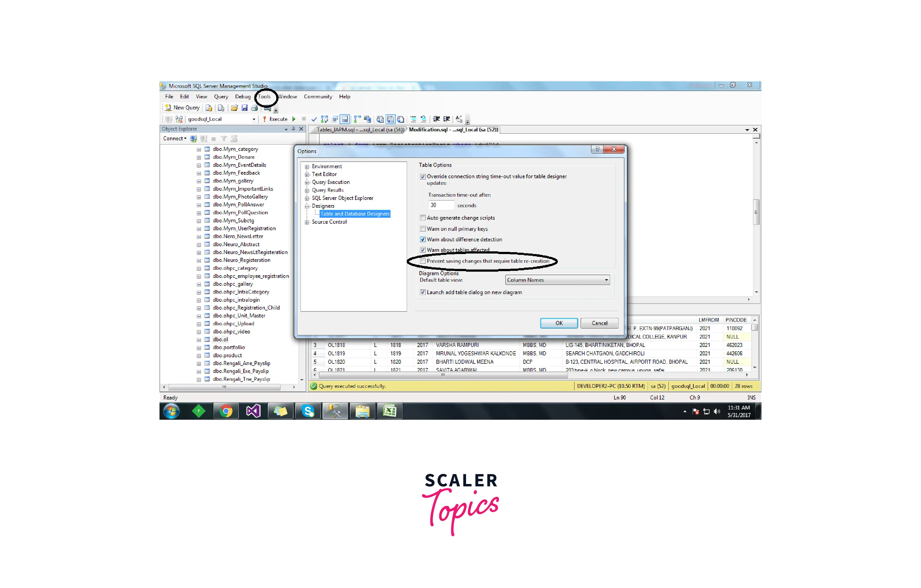Click the Connect button in Object Explorer

pos(173,139)
